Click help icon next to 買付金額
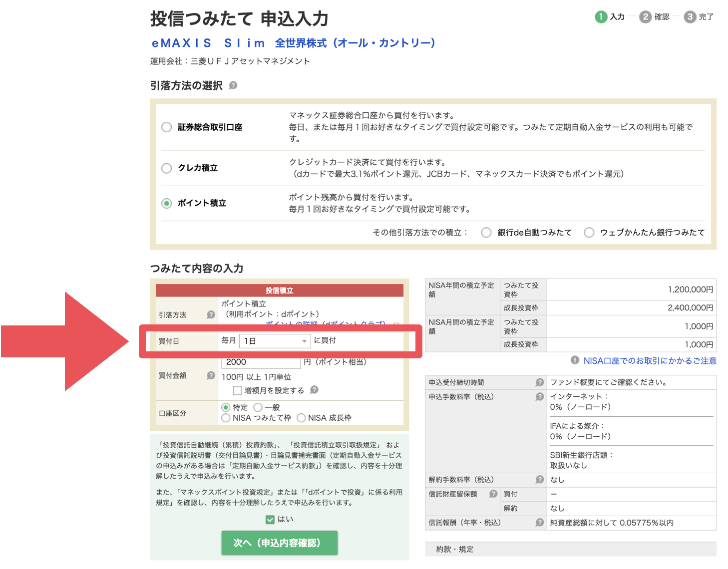The height and width of the screenshot is (569, 728). [211, 375]
